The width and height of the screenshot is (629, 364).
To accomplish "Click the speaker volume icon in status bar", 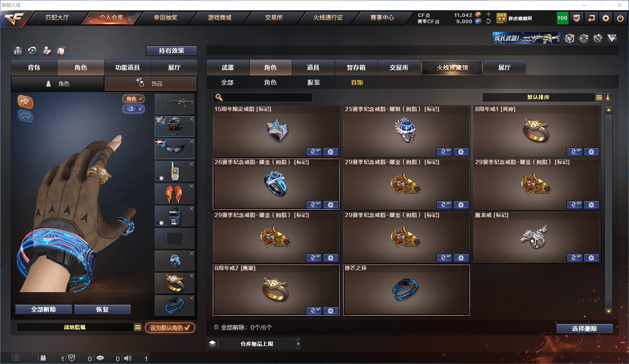I will tap(128, 358).
